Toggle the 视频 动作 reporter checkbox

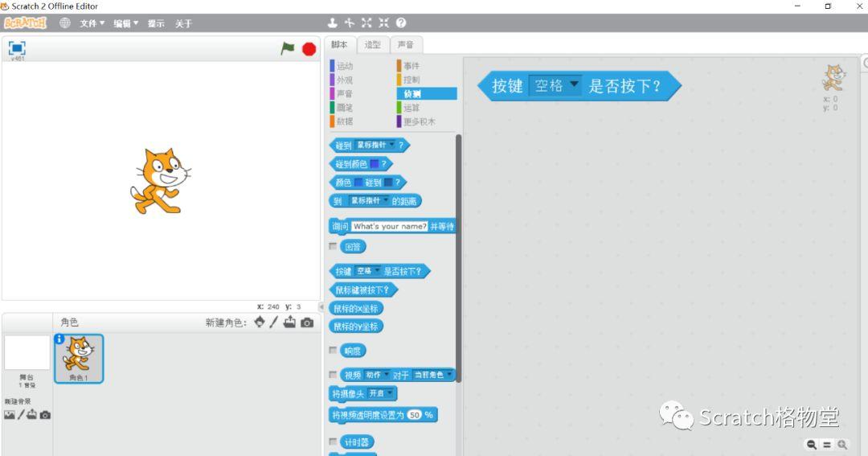333,375
